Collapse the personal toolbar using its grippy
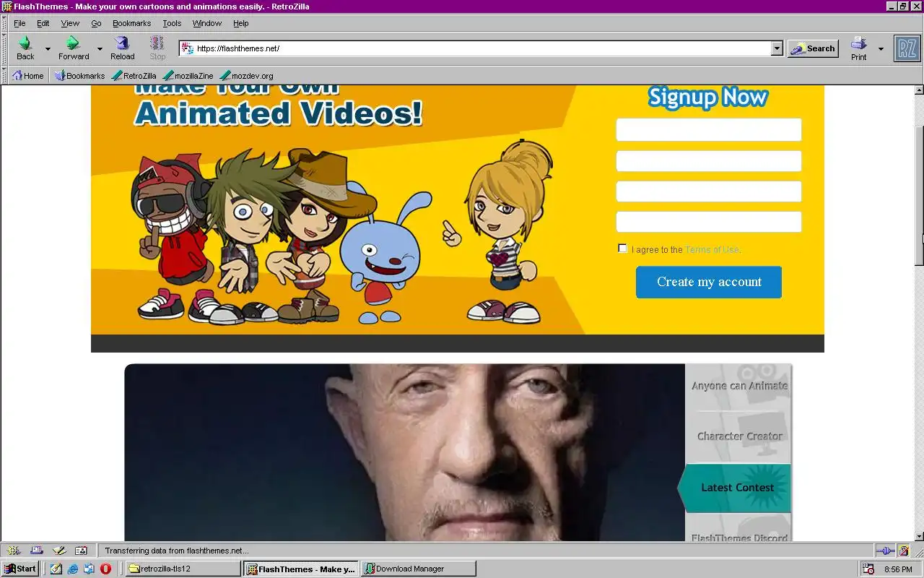This screenshot has height=578, width=924. pos(4,75)
